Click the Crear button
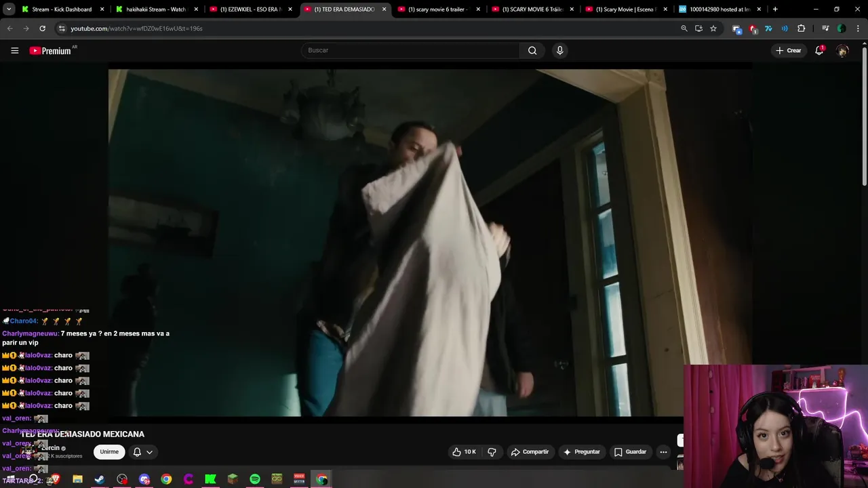This screenshot has width=868, height=488. (x=789, y=50)
